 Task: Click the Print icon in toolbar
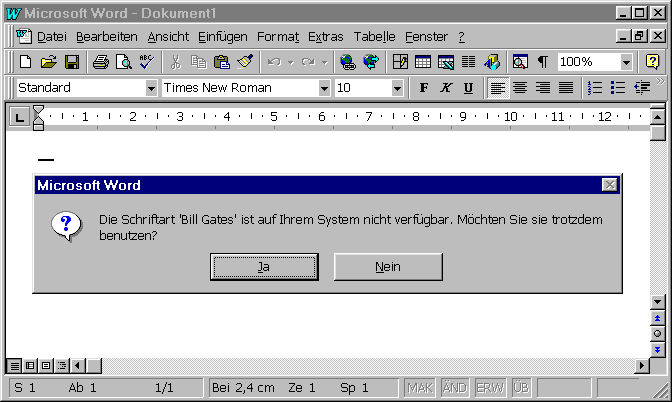(x=101, y=62)
